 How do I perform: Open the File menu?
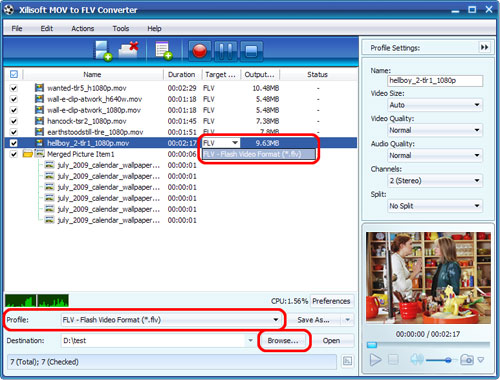(17, 28)
